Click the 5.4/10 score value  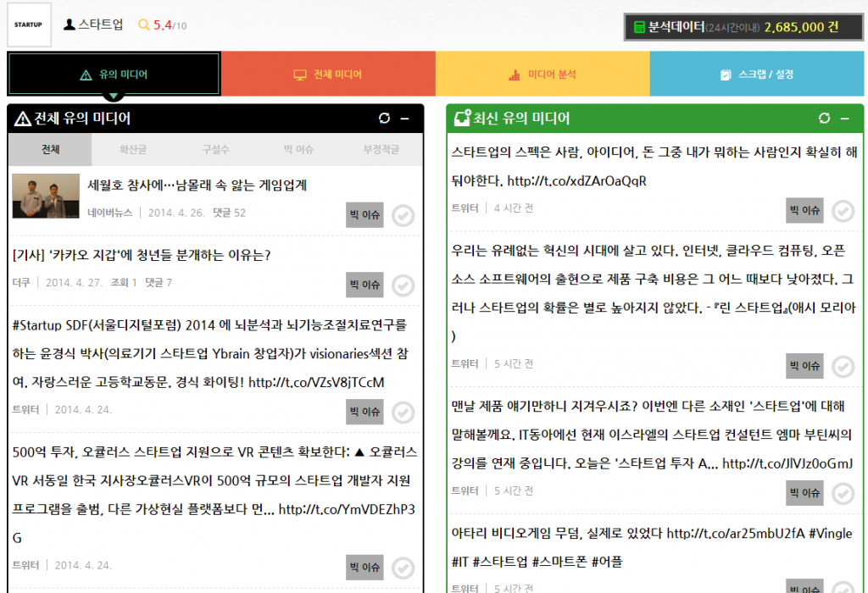tap(170, 25)
